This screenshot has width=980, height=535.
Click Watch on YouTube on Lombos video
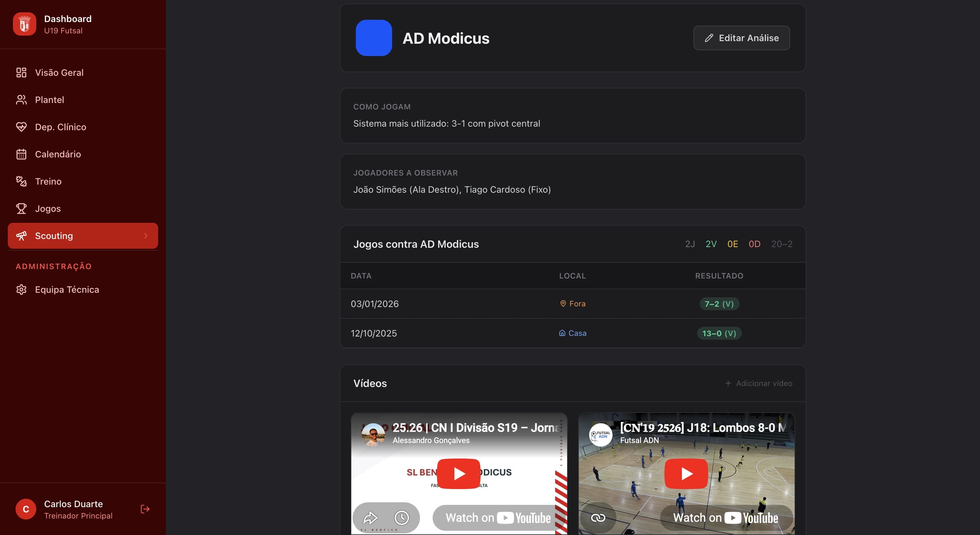click(x=726, y=518)
